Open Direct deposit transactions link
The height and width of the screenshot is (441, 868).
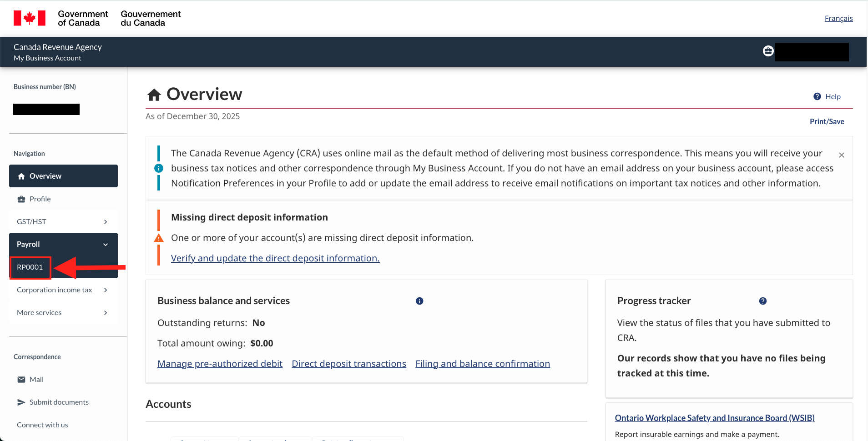click(349, 364)
